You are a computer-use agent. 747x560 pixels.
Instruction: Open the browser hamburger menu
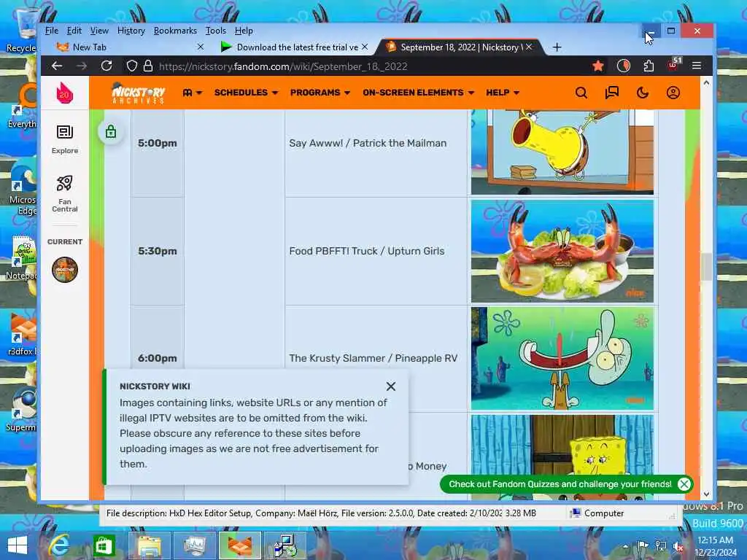[x=697, y=66]
